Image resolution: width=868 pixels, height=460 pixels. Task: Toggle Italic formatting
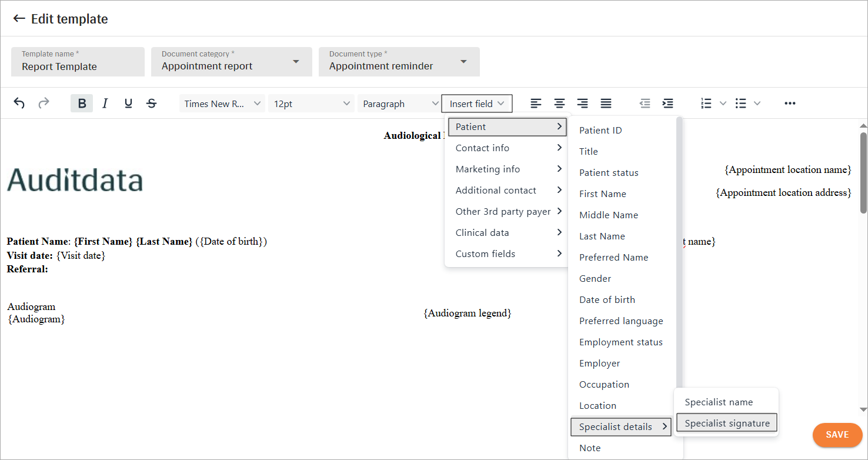(x=105, y=104)
